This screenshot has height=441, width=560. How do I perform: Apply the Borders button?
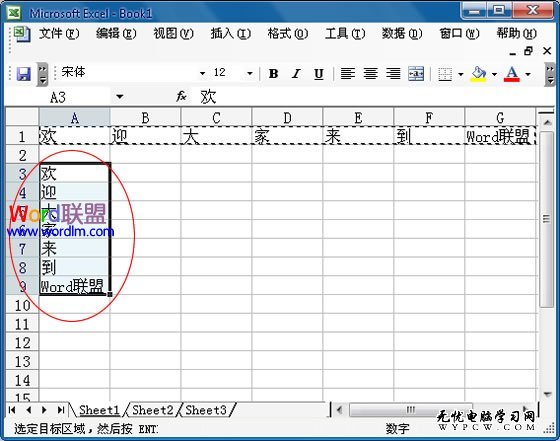(445, 74)
